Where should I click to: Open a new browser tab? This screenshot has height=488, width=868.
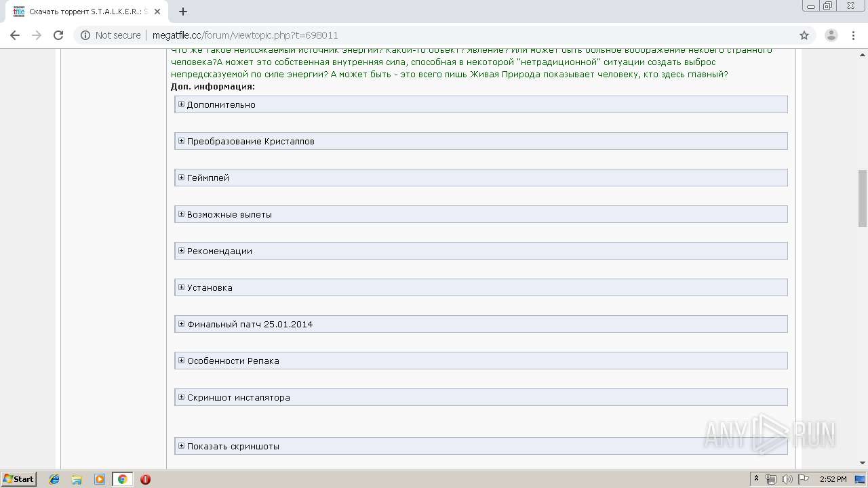tap(183, 12)
